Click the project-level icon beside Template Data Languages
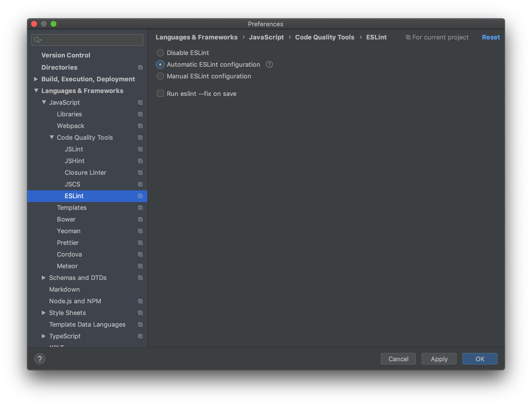Viewport: 532px width, 406px height. point(140,324)
